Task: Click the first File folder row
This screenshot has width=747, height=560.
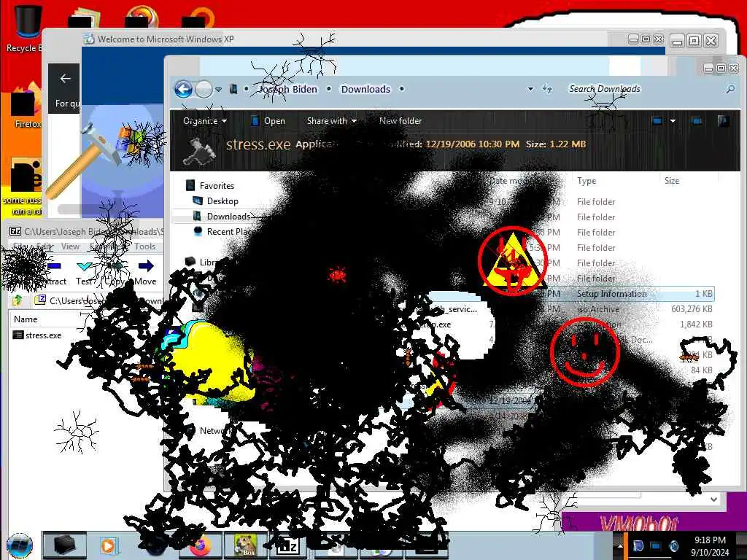Action: click(x=596, y=202)
